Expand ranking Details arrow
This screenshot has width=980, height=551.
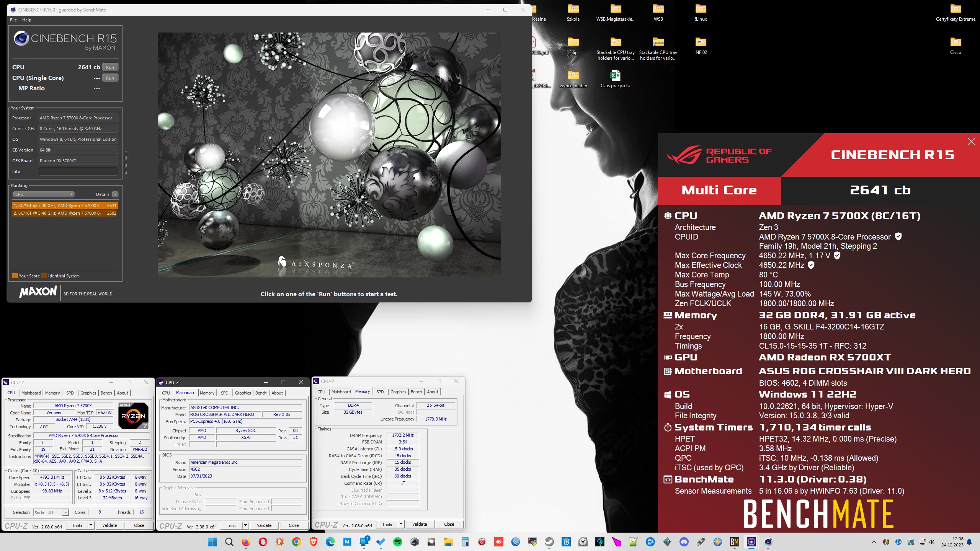click(x=115, y=194)
